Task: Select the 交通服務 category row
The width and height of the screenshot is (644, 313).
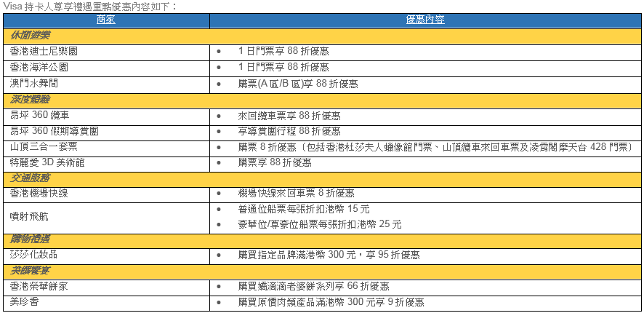Action: pos(323,179)
